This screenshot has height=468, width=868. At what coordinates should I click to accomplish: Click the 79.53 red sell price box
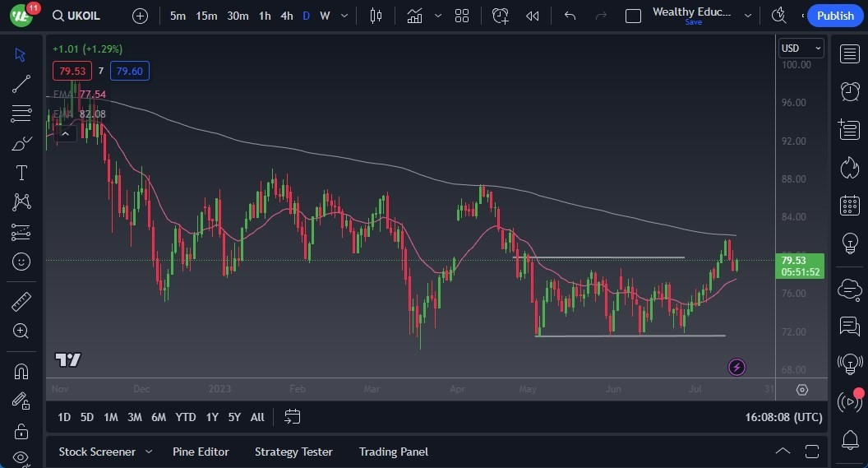pyautogui.click(x=72, y=72)
